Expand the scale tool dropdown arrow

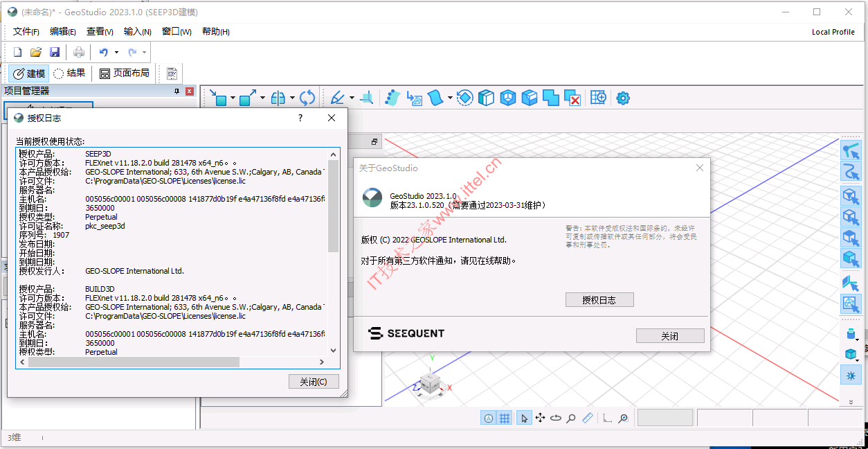(x=262, y=98)
